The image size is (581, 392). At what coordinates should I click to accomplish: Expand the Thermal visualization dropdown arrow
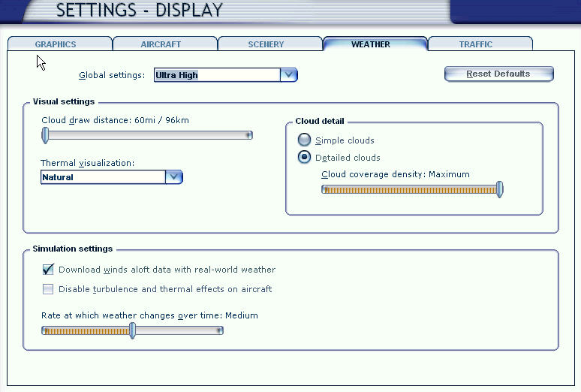pyautogui.click(x=174, y=177)
